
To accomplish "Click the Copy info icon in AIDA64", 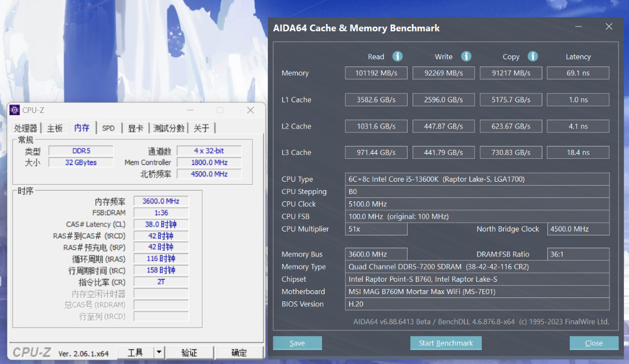I will tap(532, 56).
